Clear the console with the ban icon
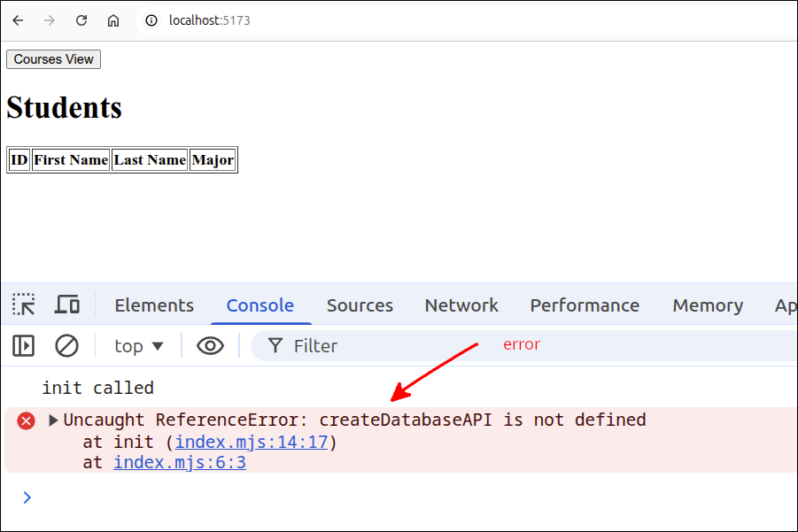This screenshot has width=798, height=532. [67, 346]
